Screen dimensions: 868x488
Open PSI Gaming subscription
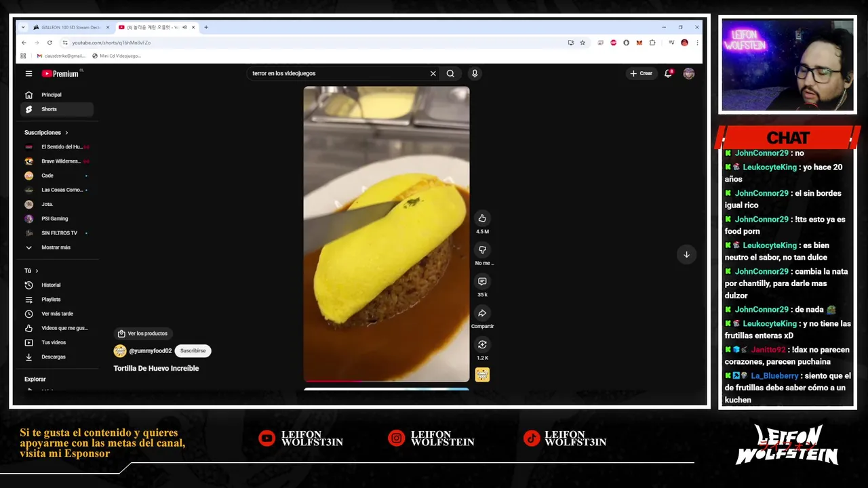pos(58,219)
